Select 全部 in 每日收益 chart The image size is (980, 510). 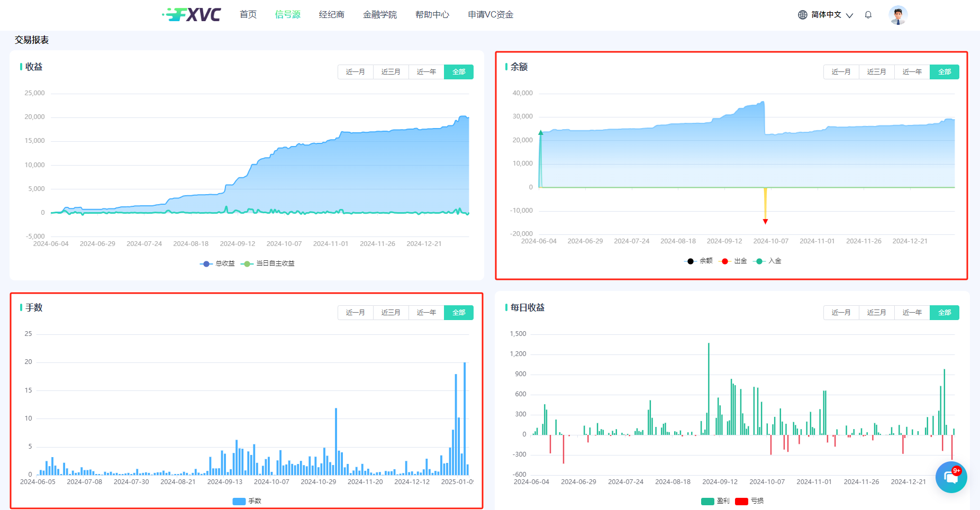945,313
